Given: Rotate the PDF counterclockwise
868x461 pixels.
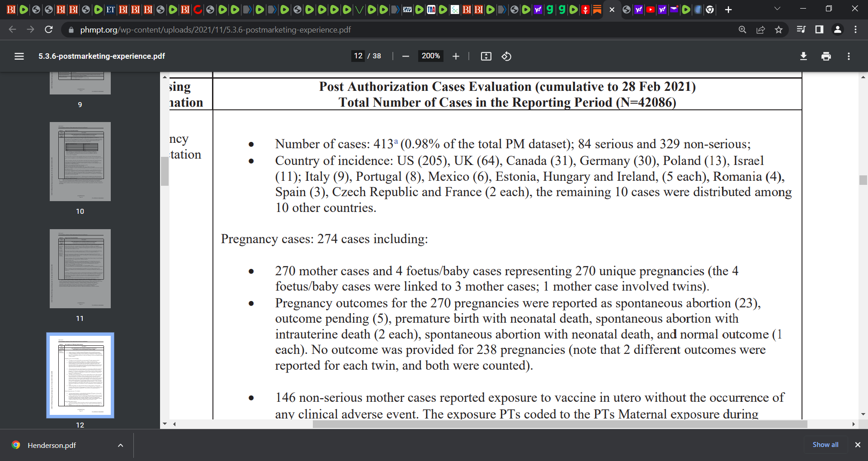Looking at the screenshot, I should pos(506,56).
